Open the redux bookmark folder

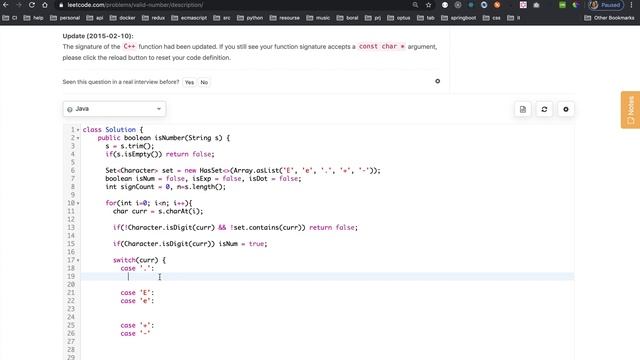point(153,18)
